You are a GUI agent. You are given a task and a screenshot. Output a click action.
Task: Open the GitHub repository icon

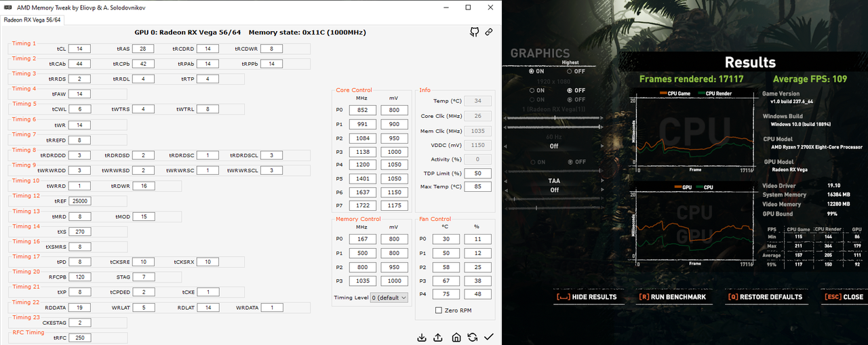[x=475, y=32]
